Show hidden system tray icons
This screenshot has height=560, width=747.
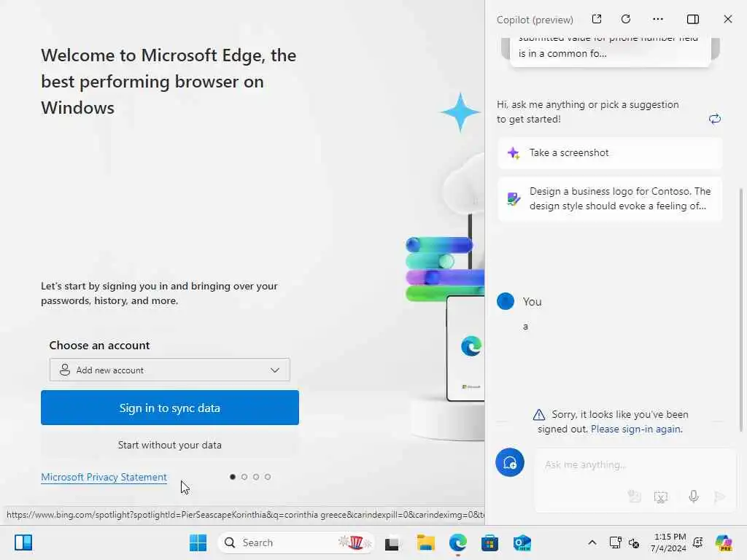592,542
